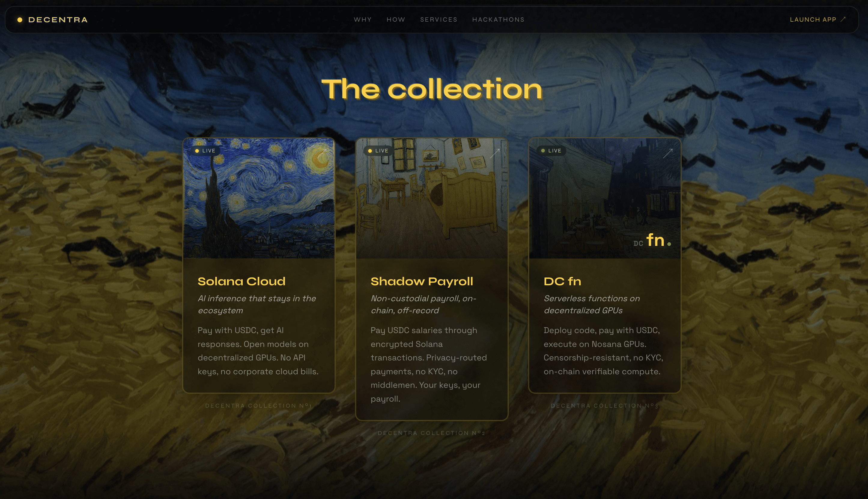Click the arrow icon on Solana Cloud card
Screen dimensions: 868x499
coord(322,153)
